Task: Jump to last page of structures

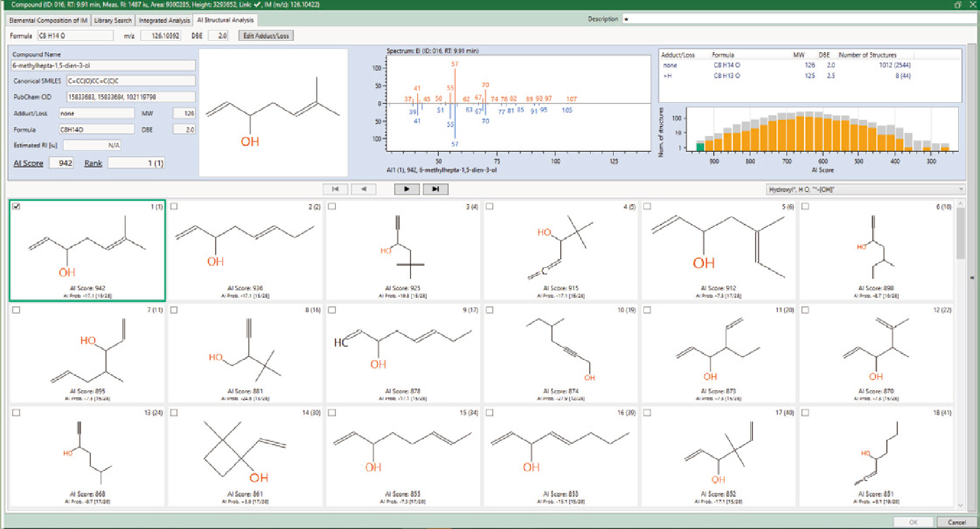Action: click(435, 189)
